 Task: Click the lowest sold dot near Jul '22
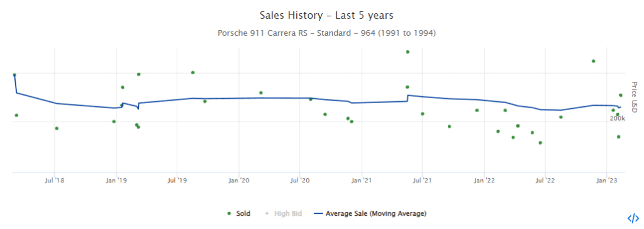tap(540, 143)
